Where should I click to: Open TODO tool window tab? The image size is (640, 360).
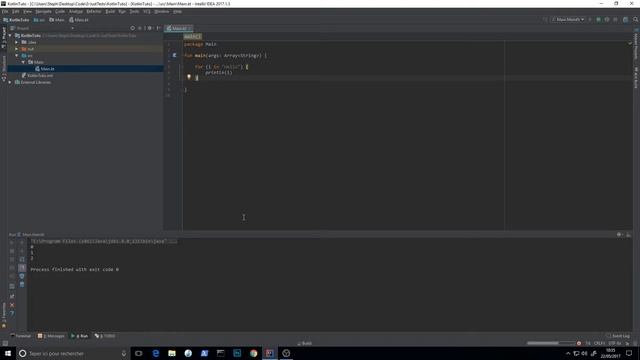click(x=105, y=336)
